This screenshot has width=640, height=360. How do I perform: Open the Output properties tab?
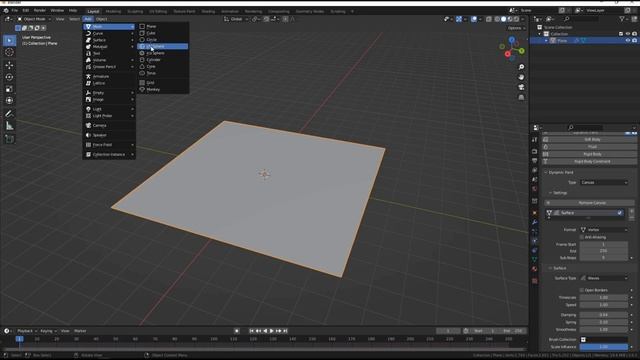[x=535, y=161]
